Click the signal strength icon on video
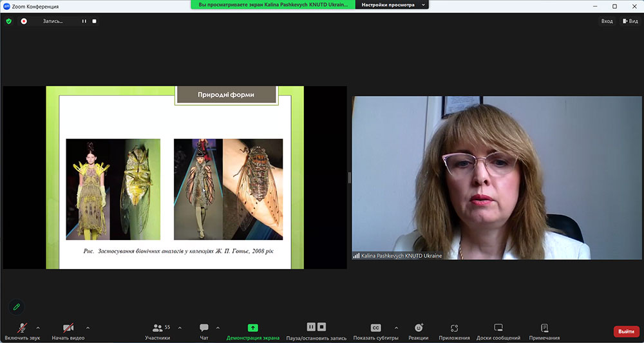Viewport: 644px width, 343px height. [356, 255]
